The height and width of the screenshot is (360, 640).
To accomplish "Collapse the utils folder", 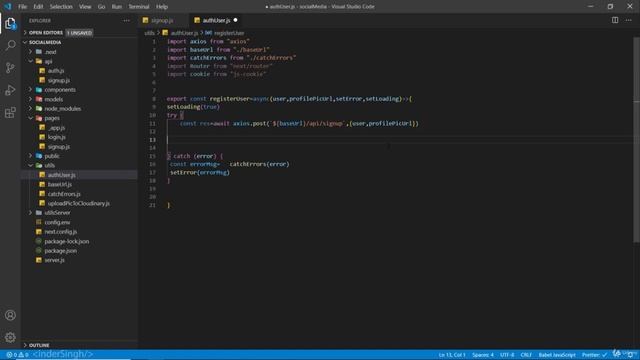I will coord(49,165).
